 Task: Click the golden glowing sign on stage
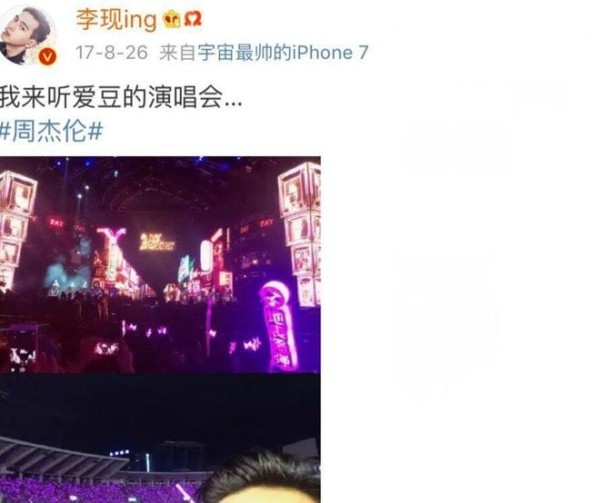pos(157,242)
